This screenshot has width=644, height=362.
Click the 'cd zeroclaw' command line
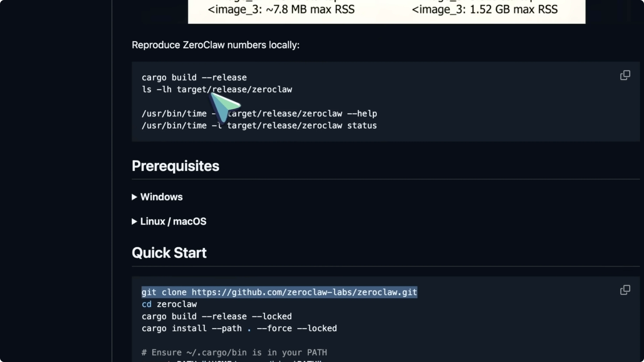click(169, 304)
